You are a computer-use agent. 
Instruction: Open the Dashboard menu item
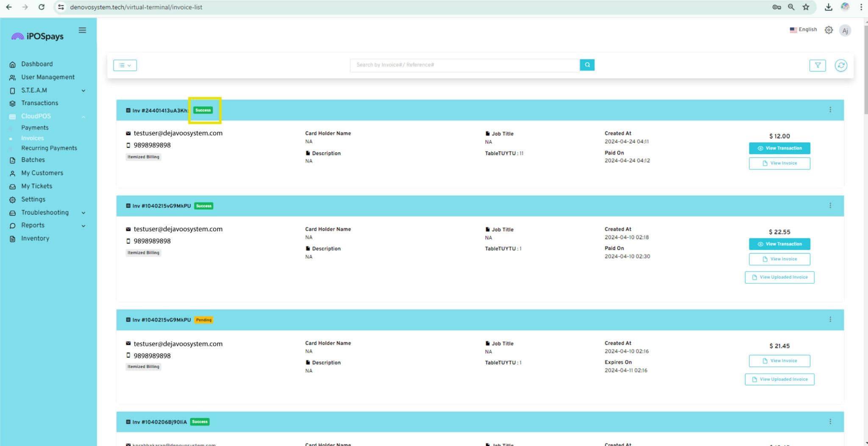[x=37, y=64]
